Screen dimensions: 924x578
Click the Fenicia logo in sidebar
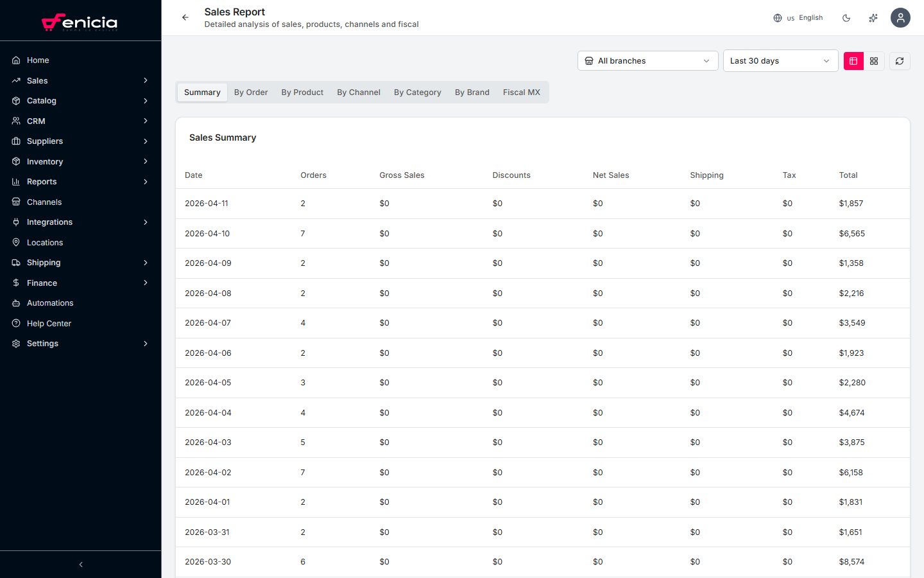(x=80, y=21)
